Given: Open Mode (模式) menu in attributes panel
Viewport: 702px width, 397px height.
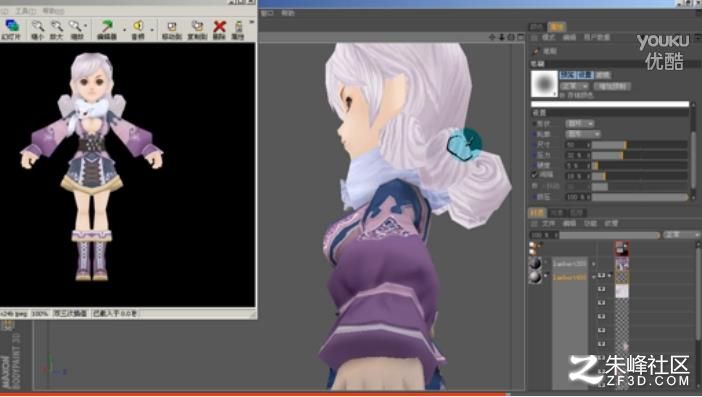Looking at the screenshot, I should pos(548,38).
